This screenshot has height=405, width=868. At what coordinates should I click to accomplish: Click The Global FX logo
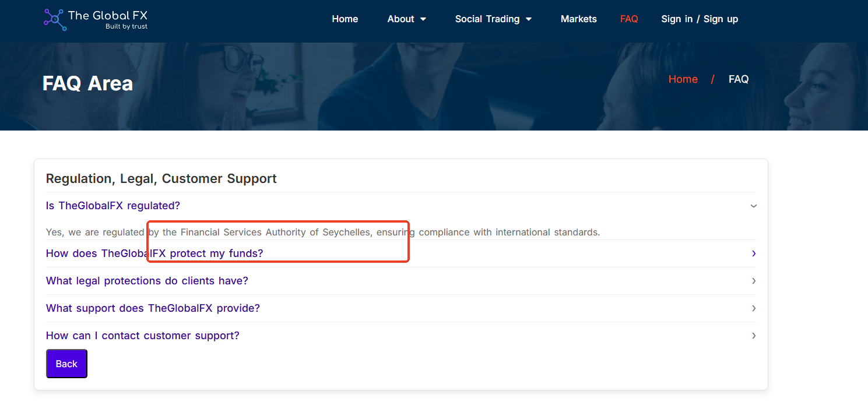tap(96, 19)
